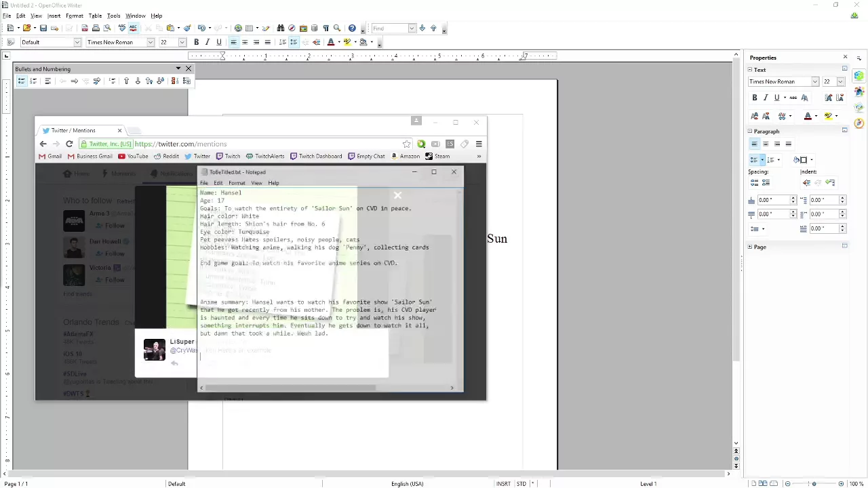This screenshot has width=868, height=488.
Task: Open the sidebar Styles and Formatting deck
Action: 859,91
